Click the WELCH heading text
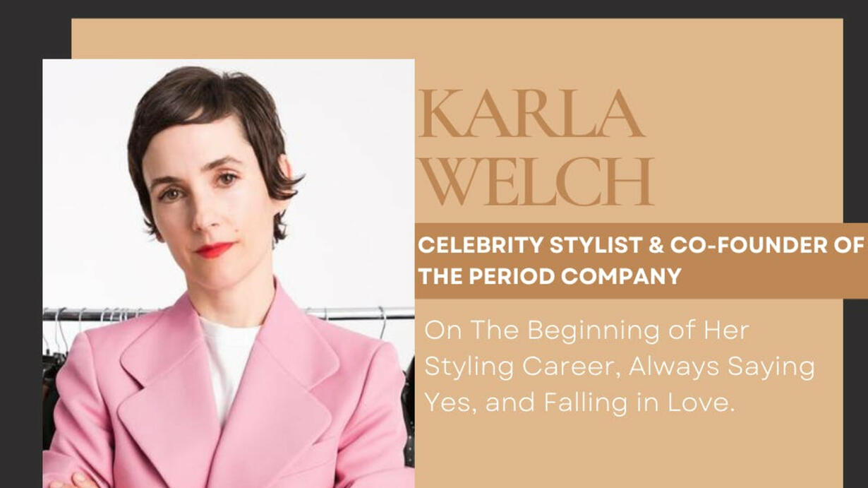This screenshot has width=868, height=488. pyautogui.click(x=536, y=181)
